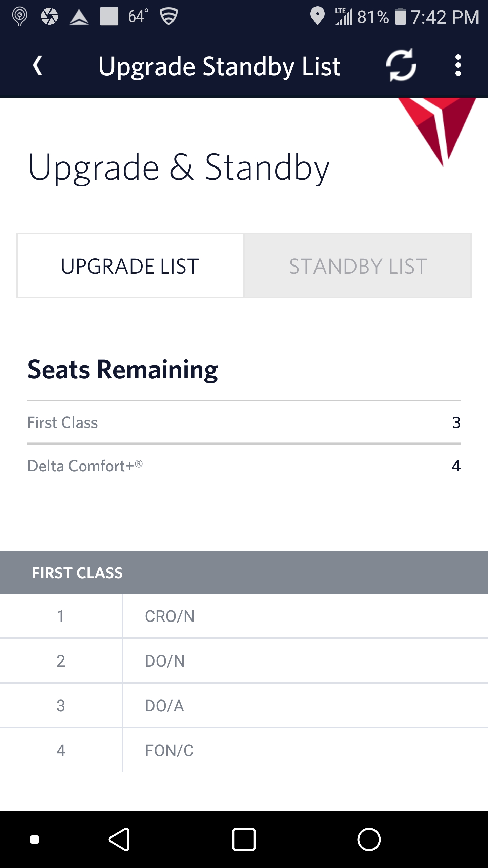Tap the battery status icon
This screenshot has width=488, height=868.
(x=401, y=16)
